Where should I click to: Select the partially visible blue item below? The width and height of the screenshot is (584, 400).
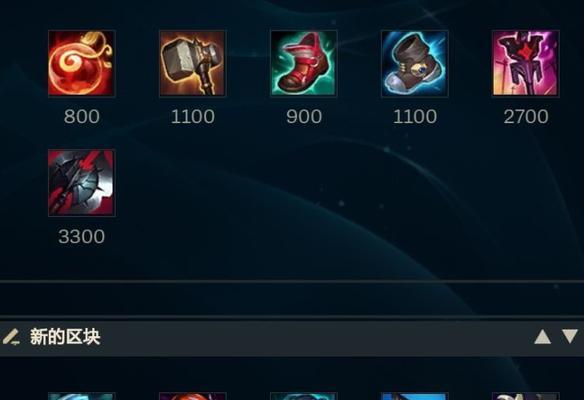coord(415,396)
